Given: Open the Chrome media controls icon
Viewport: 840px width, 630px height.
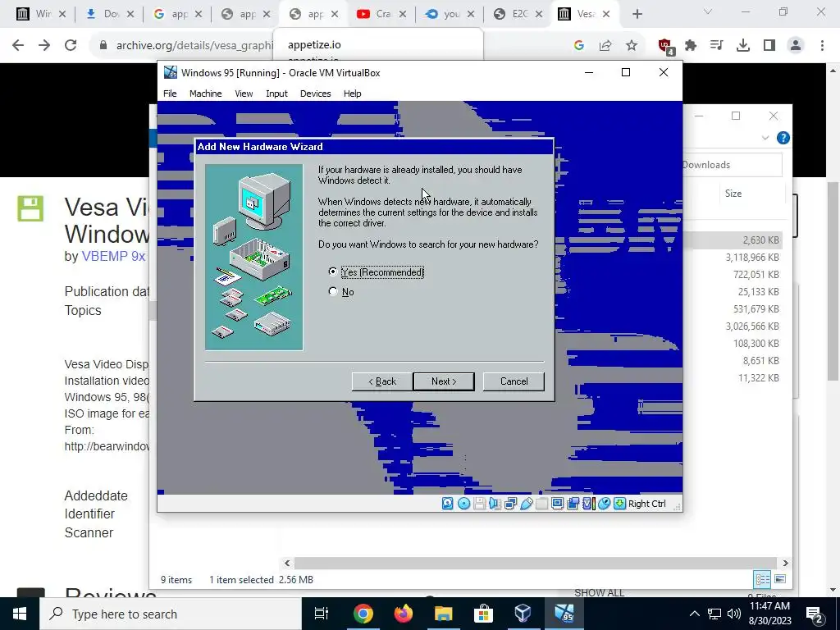Looking at the screenshot, I should pos(716,46).
